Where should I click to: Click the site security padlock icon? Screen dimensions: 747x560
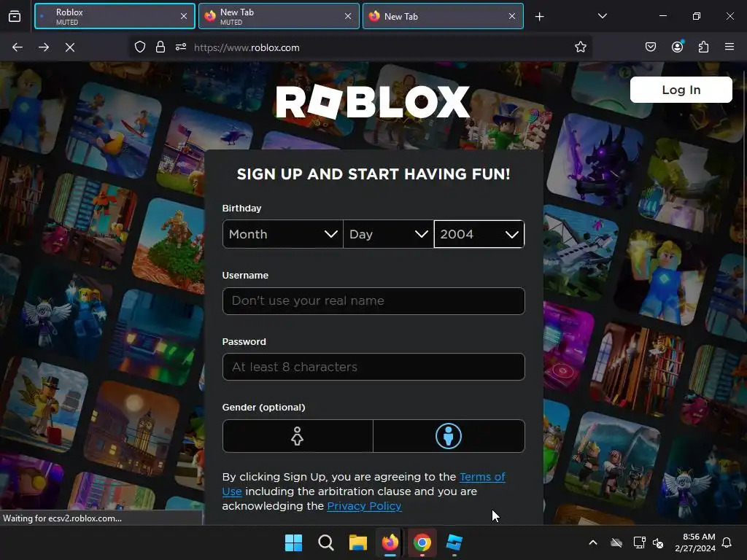pyautogui.click(x=160, y=47)
